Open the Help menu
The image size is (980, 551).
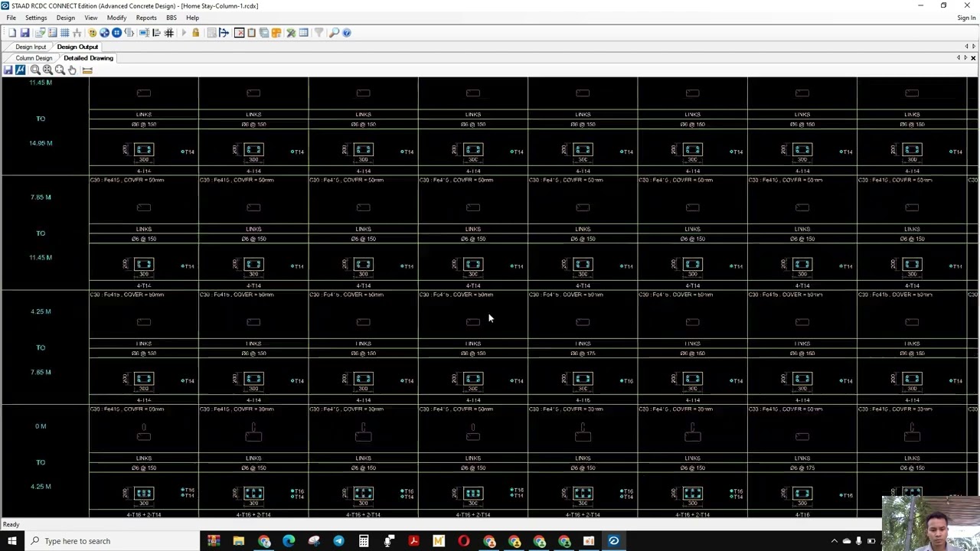point(192,18)
